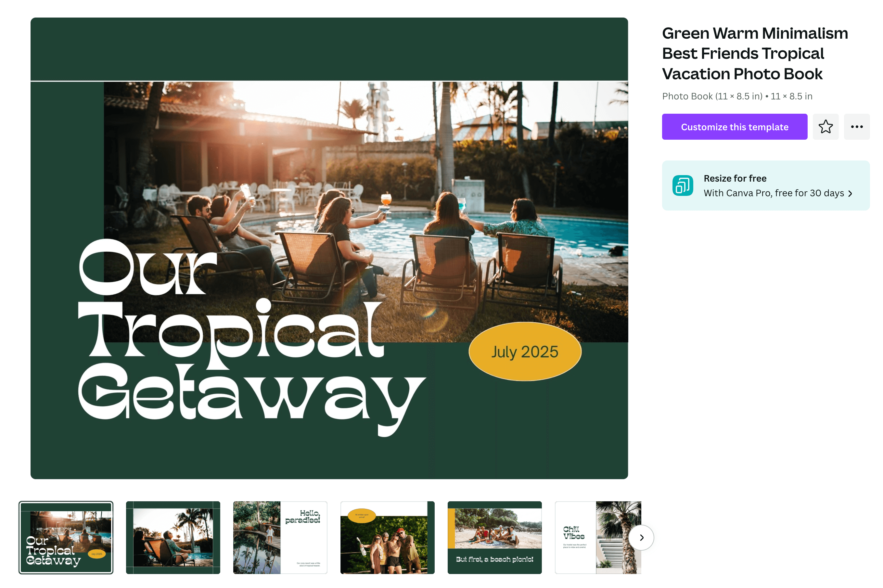Click the pool photo in main preview
883x588 pixels.
pos(365,212)
